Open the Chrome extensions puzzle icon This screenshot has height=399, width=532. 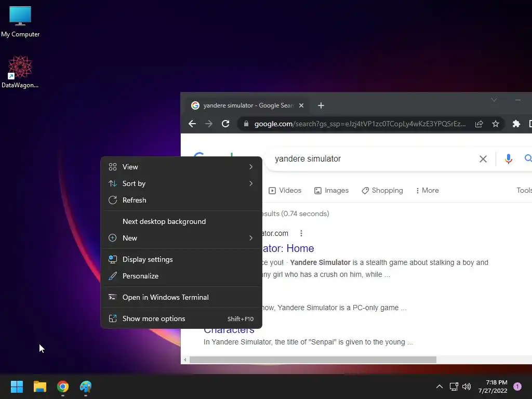tap(516, 124)
